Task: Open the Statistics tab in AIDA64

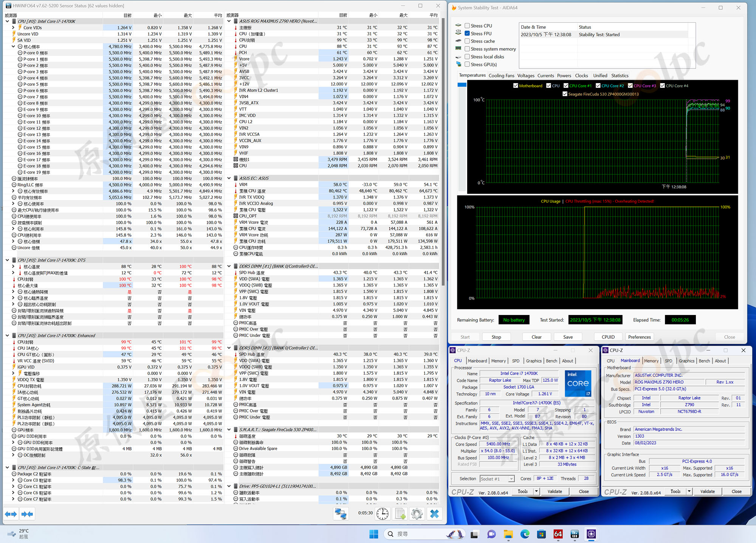Action: (620, 76)
